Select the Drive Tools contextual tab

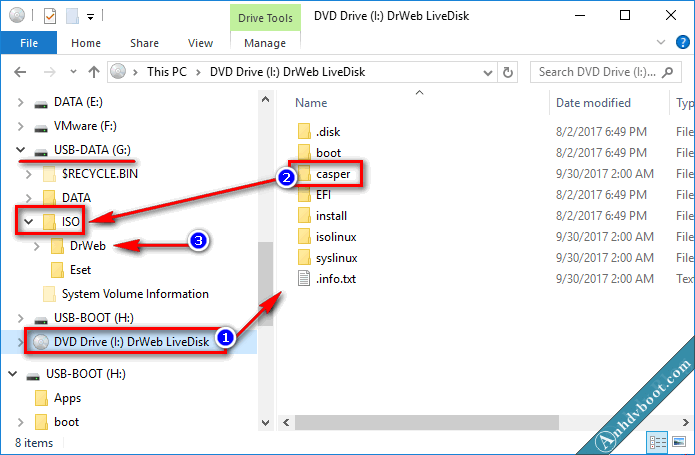point(265,18)
